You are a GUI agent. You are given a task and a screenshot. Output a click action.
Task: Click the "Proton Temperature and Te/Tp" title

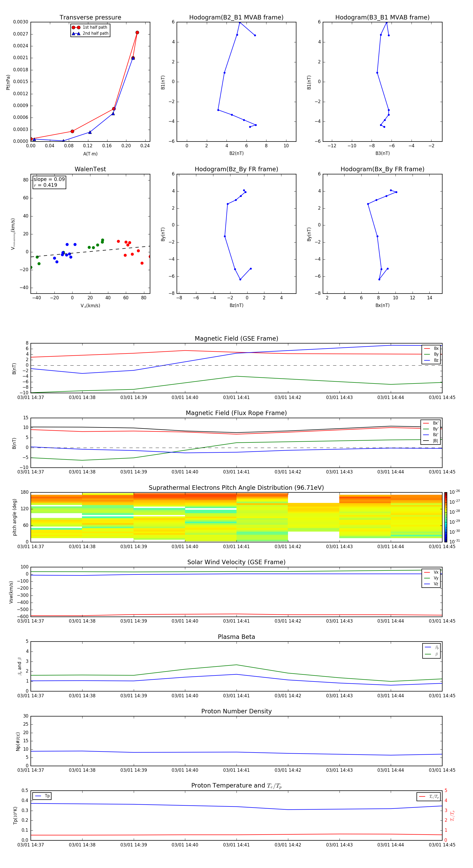[x=236, y=786]
